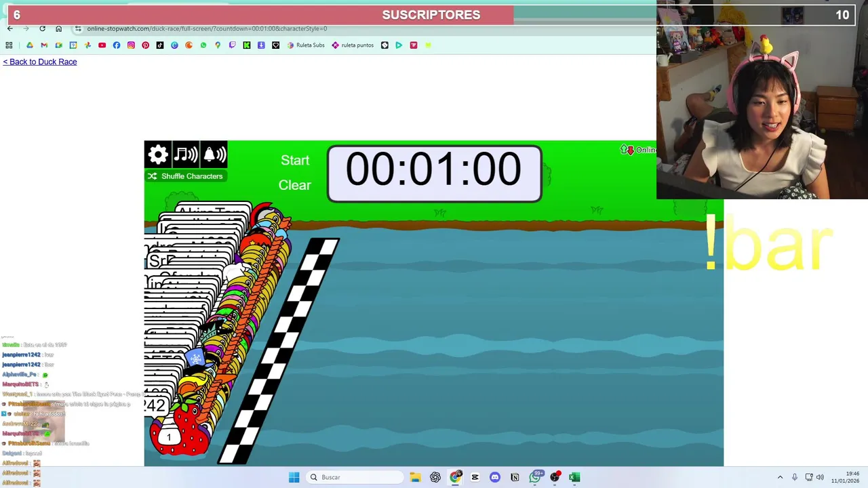Image resolution: width=868 pixels, height=488 pixels.
Task: Open the Ruleta Subs bookmark
Action: [x=306, y=45]
